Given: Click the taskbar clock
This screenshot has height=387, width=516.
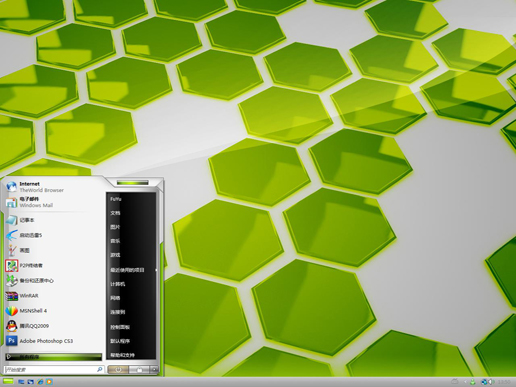Looking at the screenshot, I should tap(504, 382).
